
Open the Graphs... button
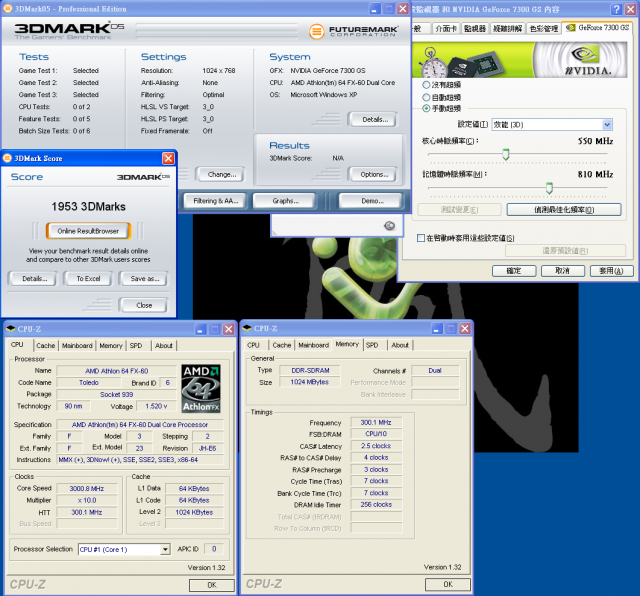click(285, 201)
